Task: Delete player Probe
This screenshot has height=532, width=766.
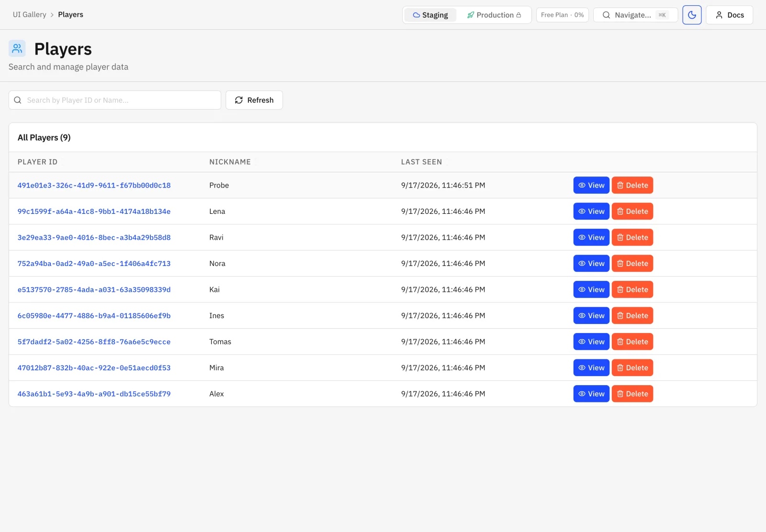Action: [x=632, y=185]
